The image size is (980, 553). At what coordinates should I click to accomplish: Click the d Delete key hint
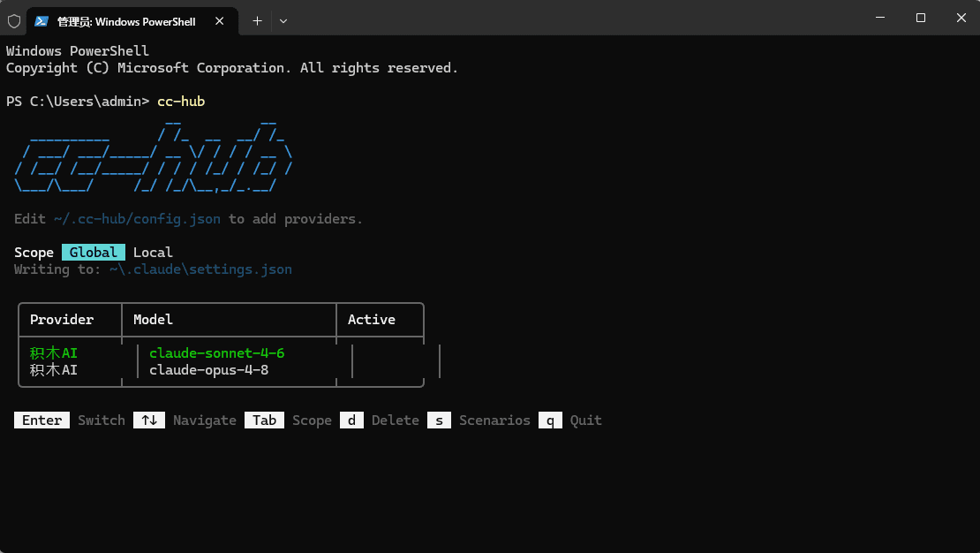click(352, 420)
